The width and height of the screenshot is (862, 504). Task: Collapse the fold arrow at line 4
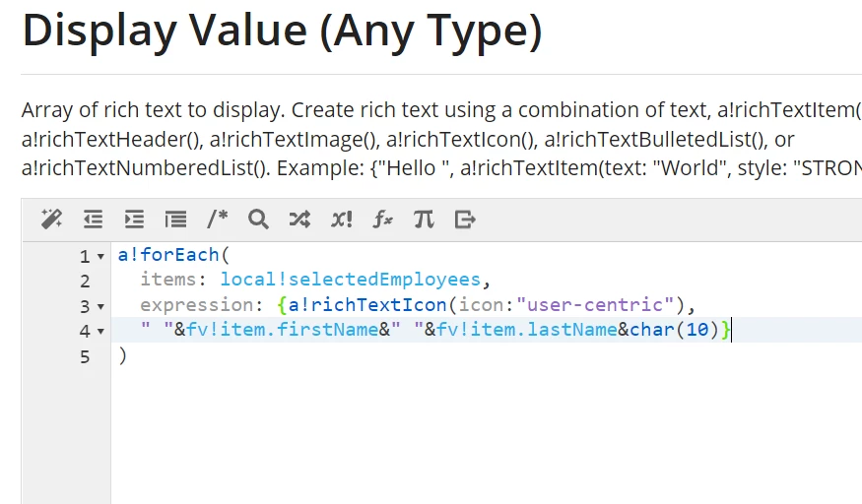tap(100, 331)
